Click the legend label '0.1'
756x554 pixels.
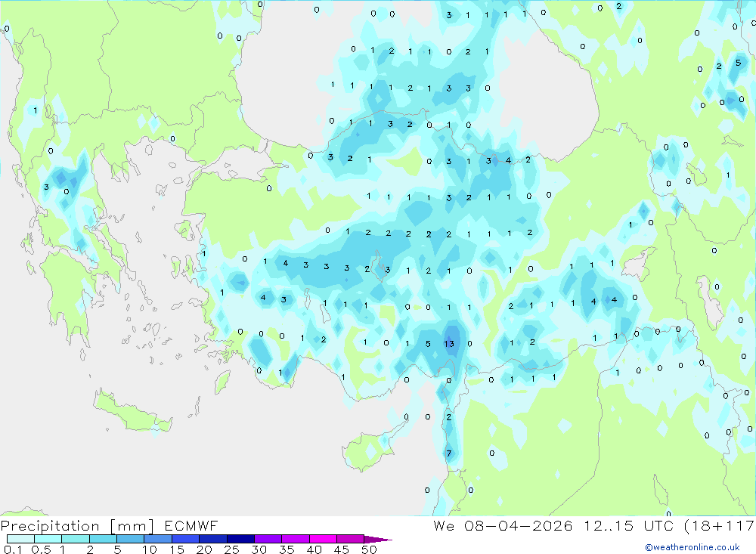coord(13,549)
